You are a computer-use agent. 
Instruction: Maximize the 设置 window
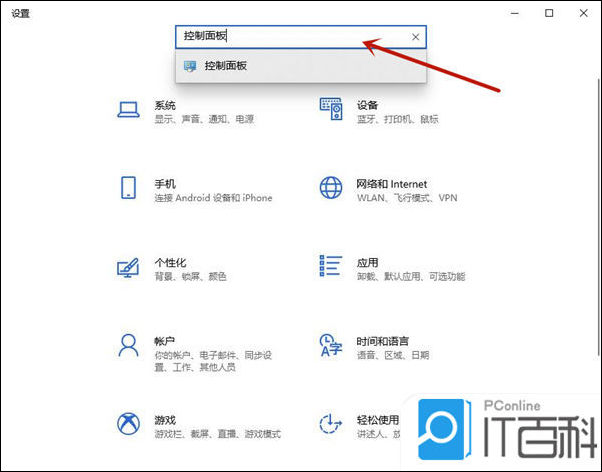pyautogui.click(x=549, y=13)
